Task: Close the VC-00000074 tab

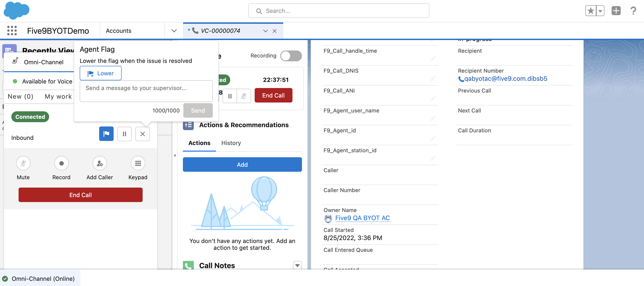Action: click(275, 31)
